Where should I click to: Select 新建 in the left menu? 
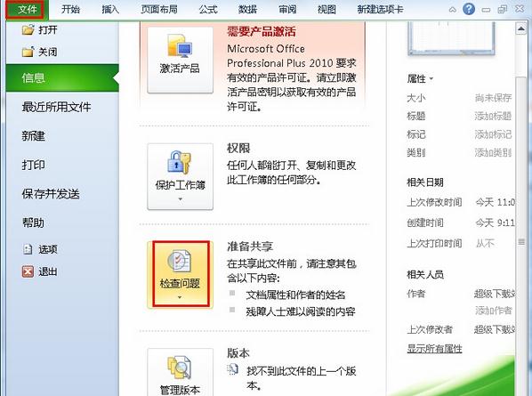[33, 136]
